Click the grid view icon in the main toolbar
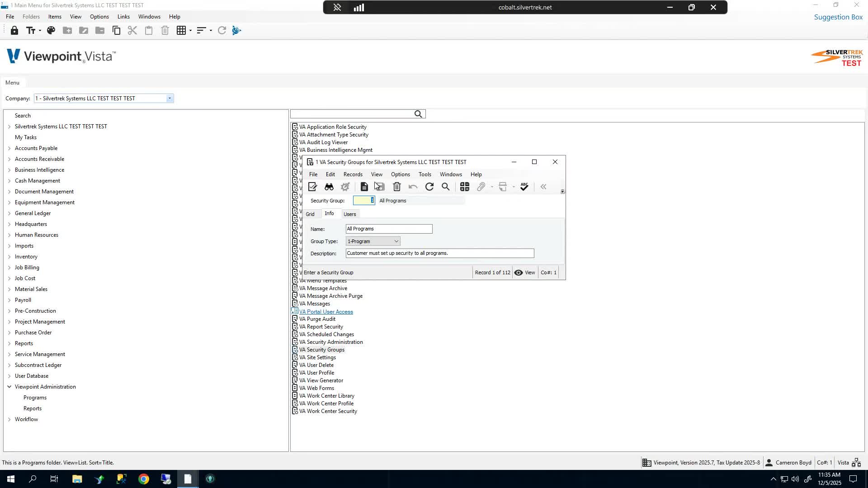 tap(181, 31)
